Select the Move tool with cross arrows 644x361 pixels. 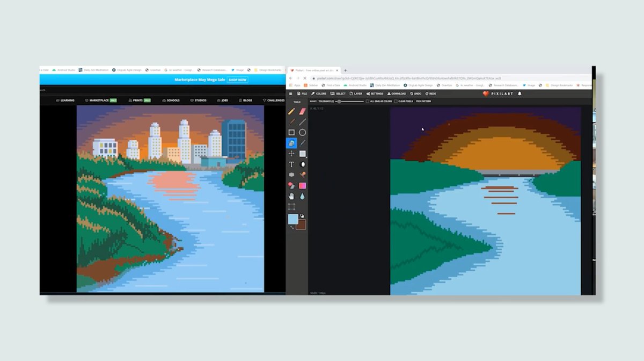(291, 154)
